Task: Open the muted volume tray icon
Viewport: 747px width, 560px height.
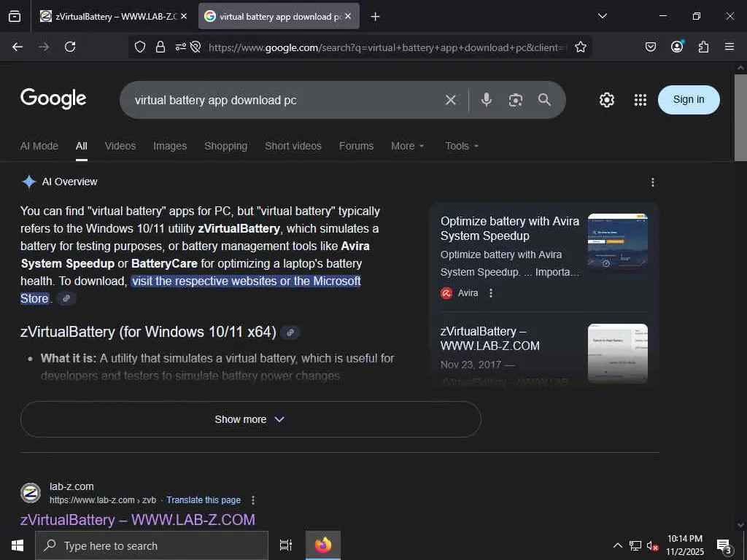Action: (652, 545)
